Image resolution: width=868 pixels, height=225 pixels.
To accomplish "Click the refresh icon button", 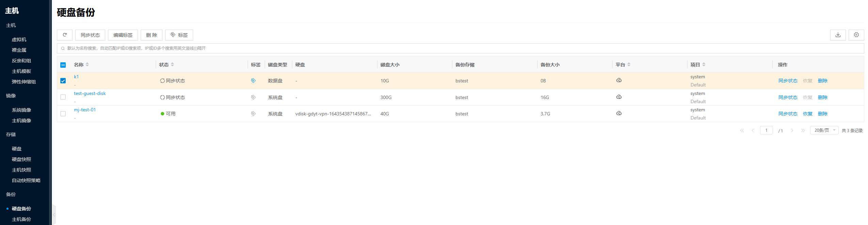I will tap(65, 35).
